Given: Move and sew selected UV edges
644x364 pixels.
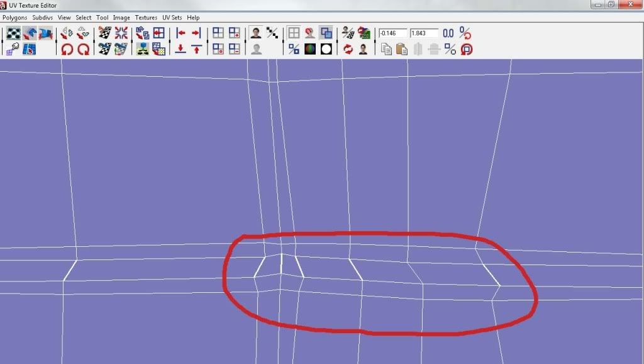Looking at the screenshot, I should pos(121,49).
